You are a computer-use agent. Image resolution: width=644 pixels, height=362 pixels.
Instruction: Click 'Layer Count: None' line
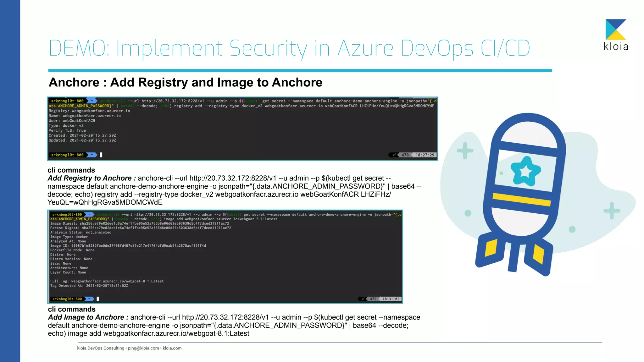[68, 272]
